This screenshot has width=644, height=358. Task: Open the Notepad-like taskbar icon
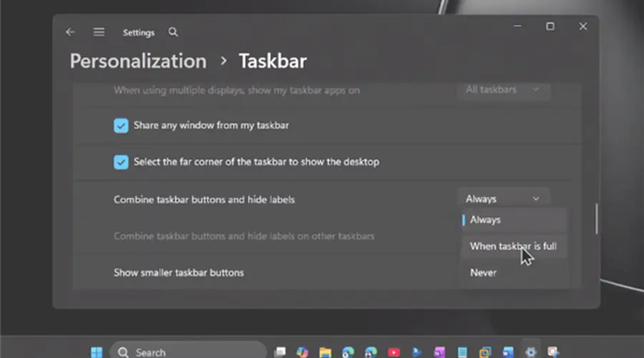click(462, 352)
